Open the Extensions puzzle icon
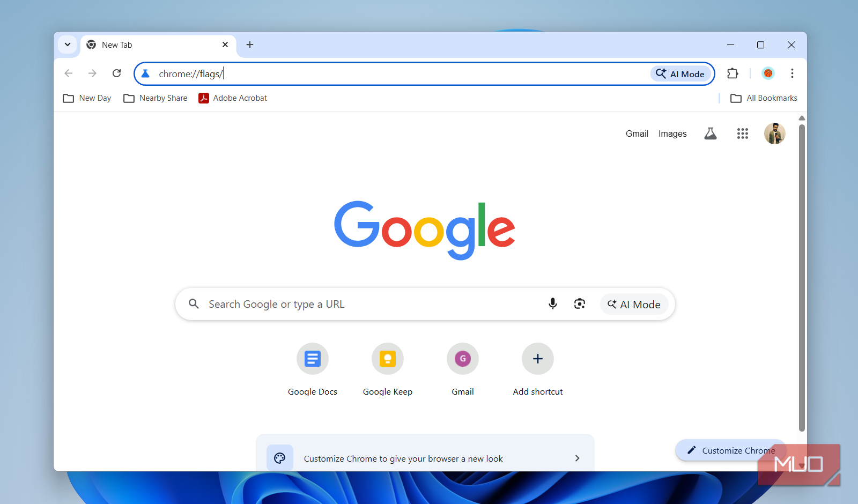Viewport: 858px width, 504px height. click(733, 73)
